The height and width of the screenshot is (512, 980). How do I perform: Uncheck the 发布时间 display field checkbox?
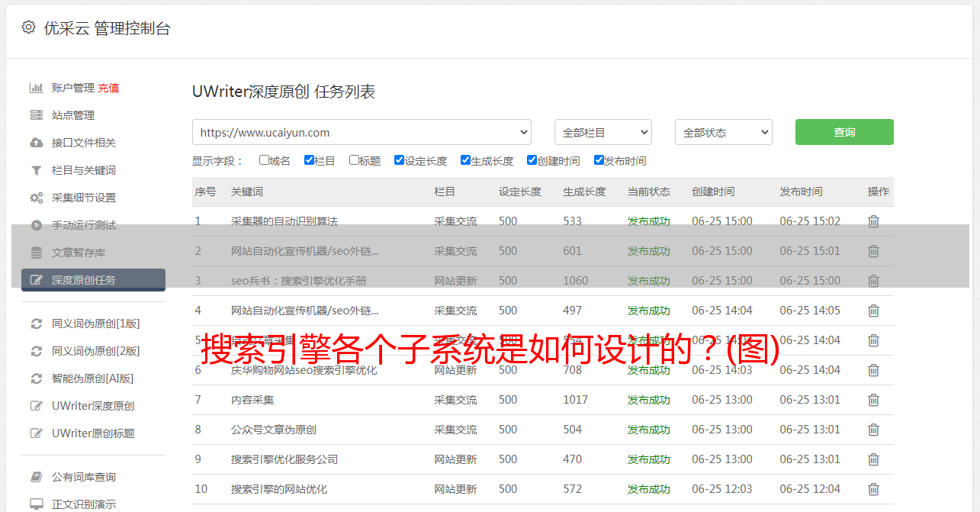(599, 160)
